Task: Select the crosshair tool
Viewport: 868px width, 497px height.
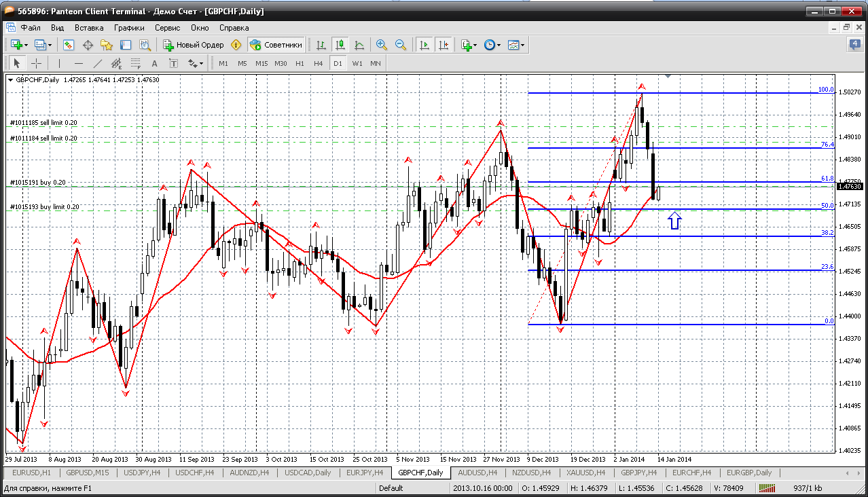Action: click(36, 63)
